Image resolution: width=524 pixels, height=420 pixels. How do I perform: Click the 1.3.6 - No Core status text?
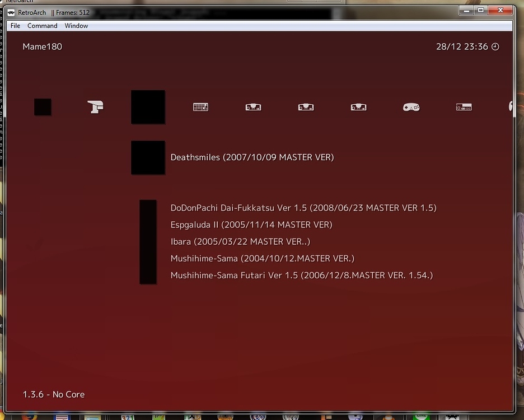click(54, 394)
